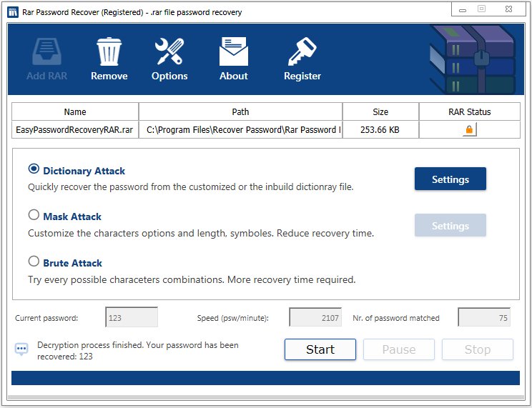Click the Nr. of password matched label
This screenshot has height=408, width=532.
click(396, 318)
